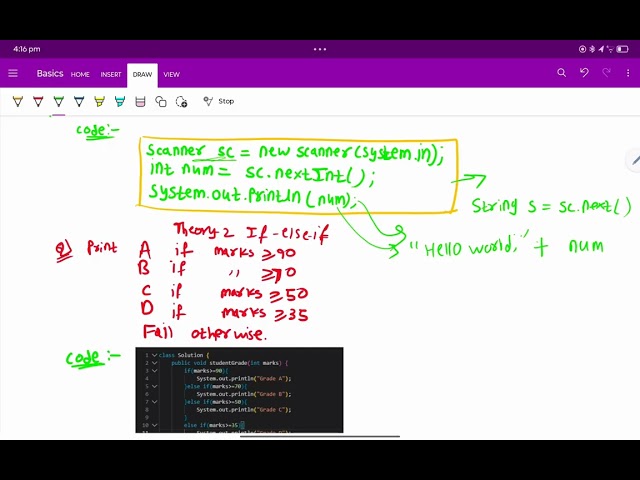640x480 pixels.
Task: Tap the three-dot multitasking indicator at top
Action: coord(320,49)
